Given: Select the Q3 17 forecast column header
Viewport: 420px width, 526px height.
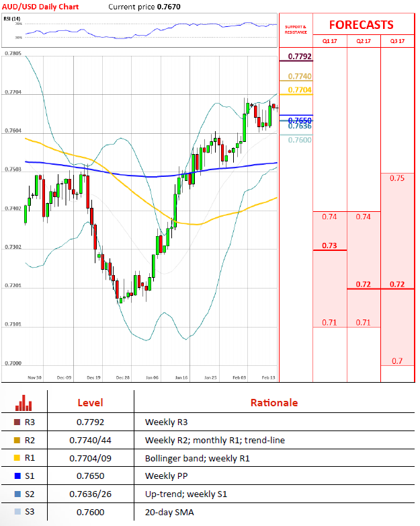Looking at the screenshot, I should tap(397, 41).
